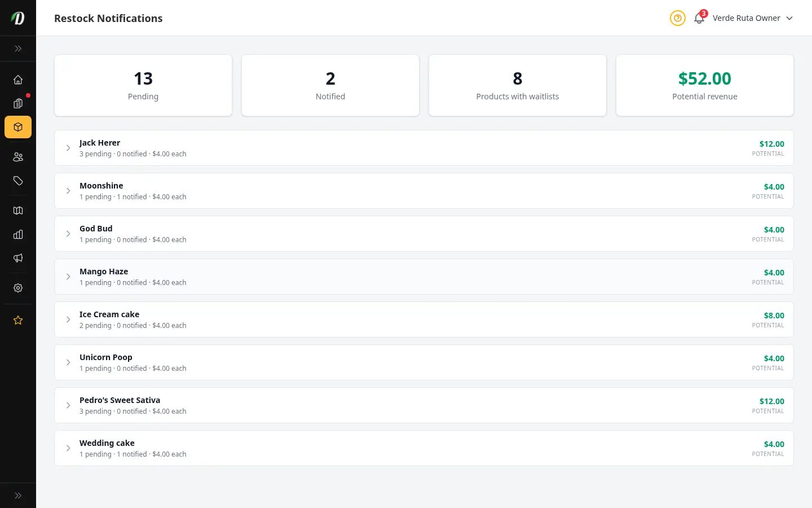812x508 pixels.
Task: Expand the sidebar using the top double-chevron
Action: 18,49
